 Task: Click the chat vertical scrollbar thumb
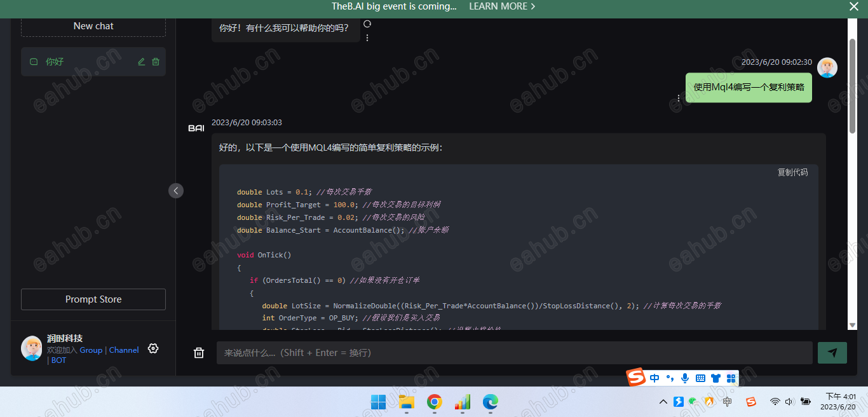coord(853,86)
